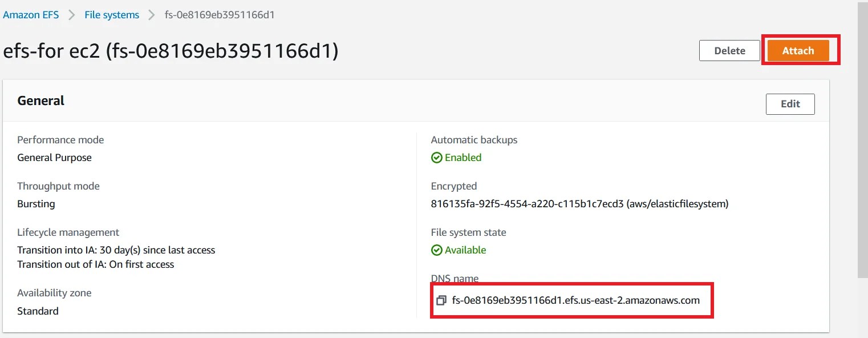Screen dimensions: 868x338
Task: Select the file system ID in the breadcrumb trail
Action: [219, 15]
